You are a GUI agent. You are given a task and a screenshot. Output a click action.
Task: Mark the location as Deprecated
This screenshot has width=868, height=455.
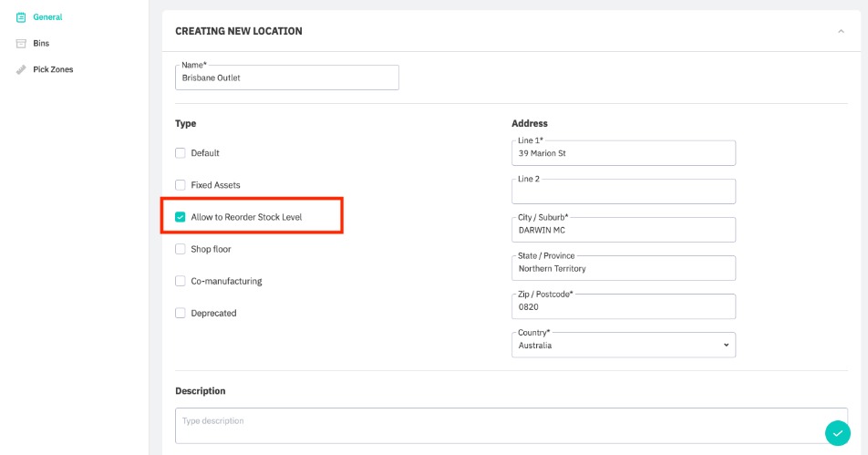(x=181, y=313)
